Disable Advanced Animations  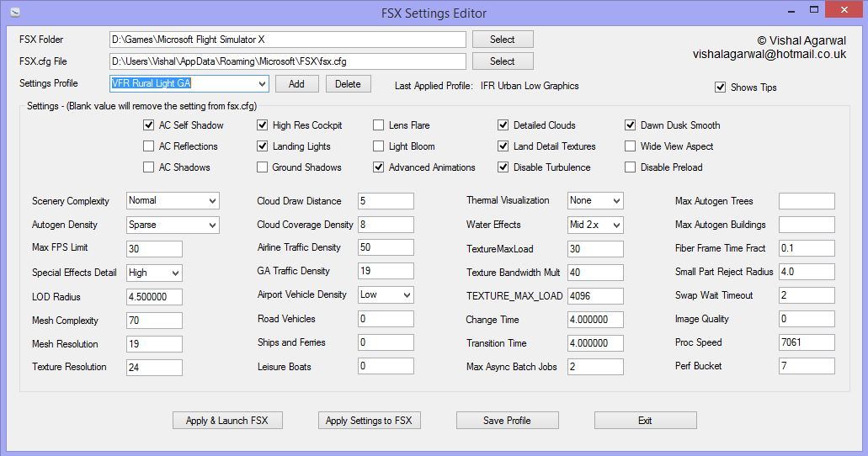coord(379,167)
